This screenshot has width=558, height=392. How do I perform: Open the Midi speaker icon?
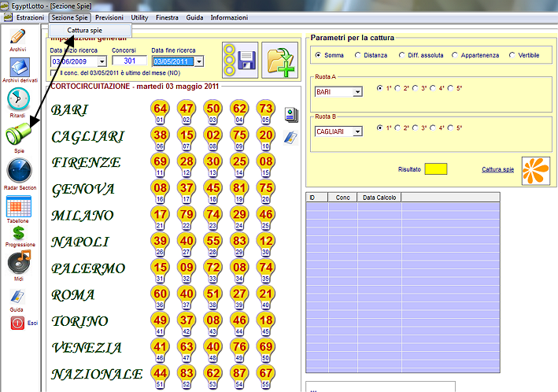click(19, 262)
